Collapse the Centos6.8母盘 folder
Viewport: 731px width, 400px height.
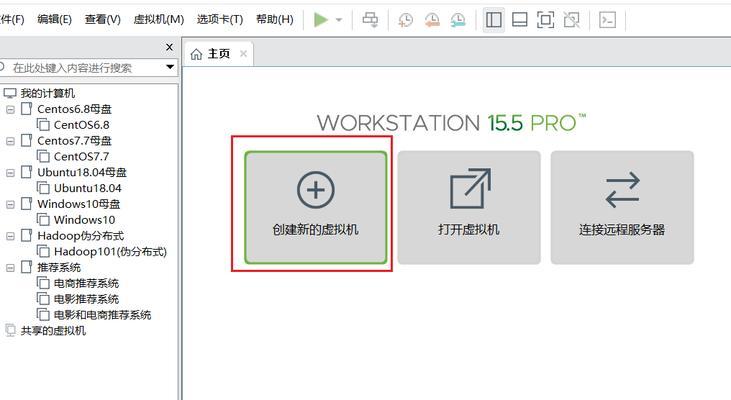[x=10, y=110]
